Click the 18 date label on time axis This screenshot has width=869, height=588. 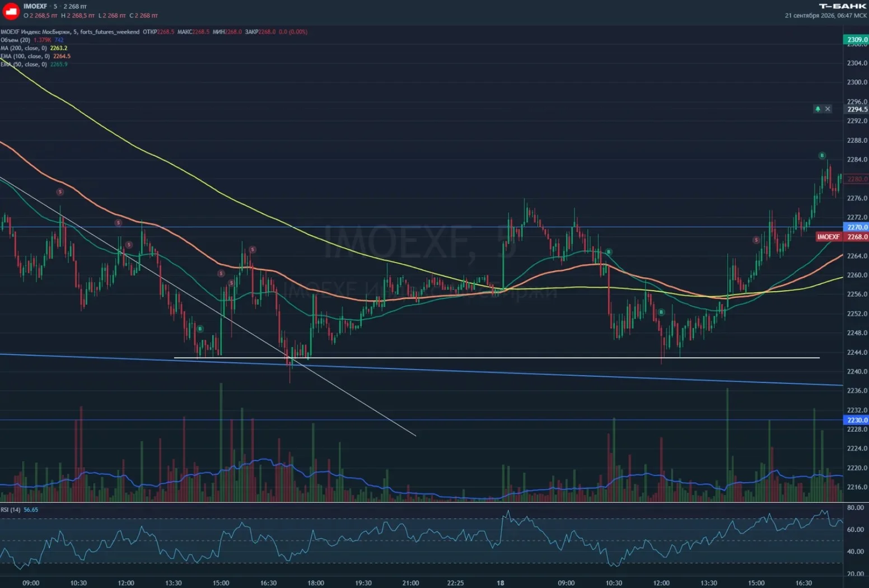tap(501, 583)
